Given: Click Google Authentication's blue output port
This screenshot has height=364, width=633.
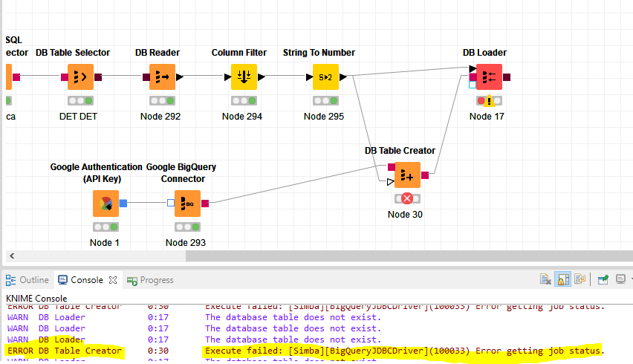Looking at the screenshot, I should [123, 204].
